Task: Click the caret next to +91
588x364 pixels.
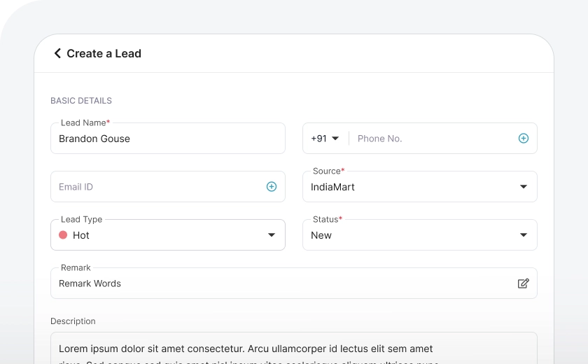Action: 335,139
